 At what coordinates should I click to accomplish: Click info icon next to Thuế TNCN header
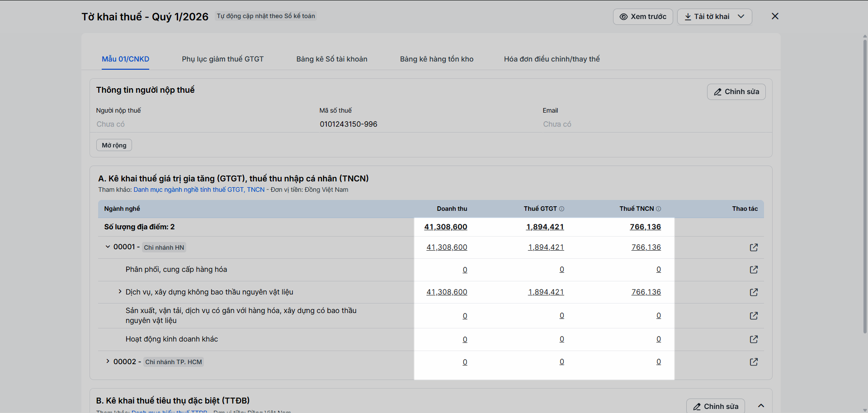click(x=659, y=209)
